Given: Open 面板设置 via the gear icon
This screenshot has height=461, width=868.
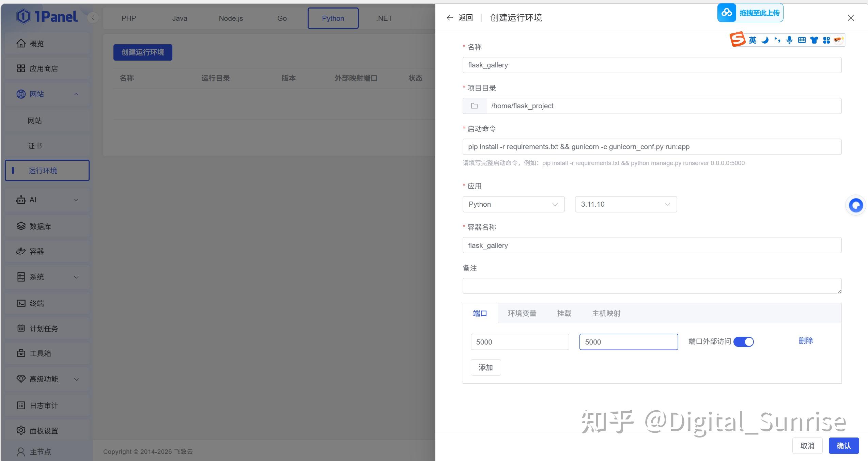Looking at the screenshot, I should coord(21,430).
